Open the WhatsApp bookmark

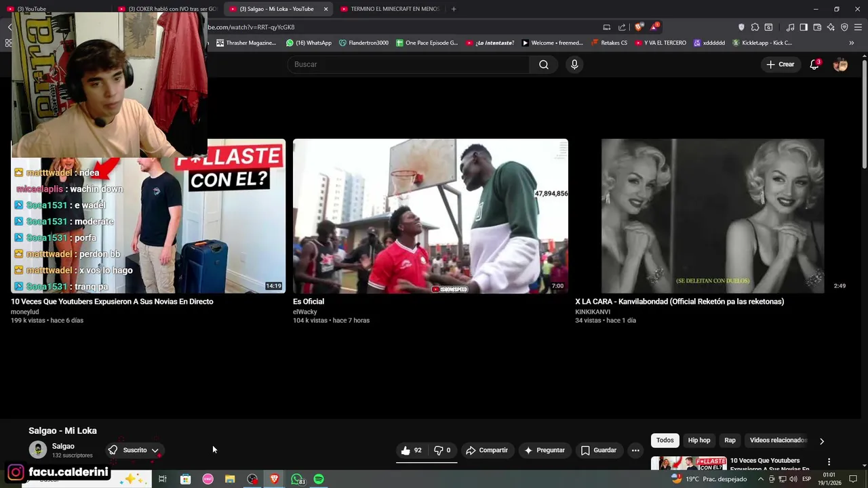309,43
